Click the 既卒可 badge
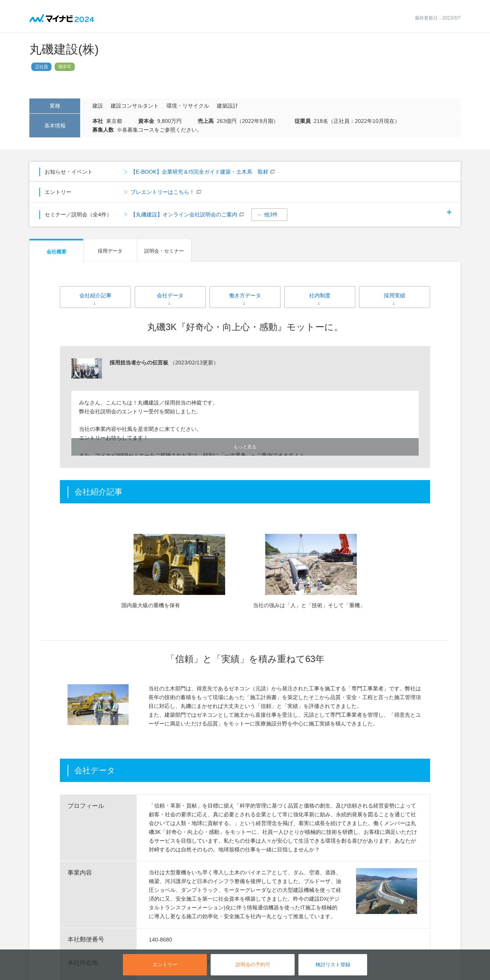The height and width of the screenshot is (980, 490). 64,67
